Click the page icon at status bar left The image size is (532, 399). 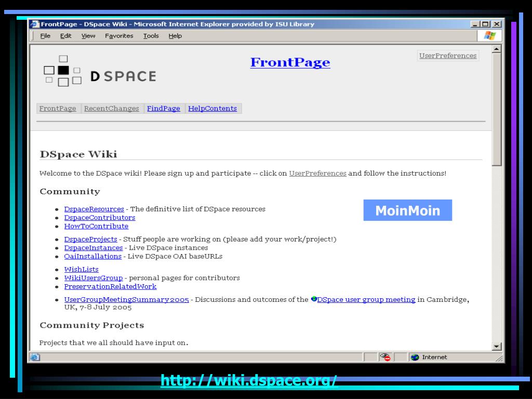(x=35, y=357)
